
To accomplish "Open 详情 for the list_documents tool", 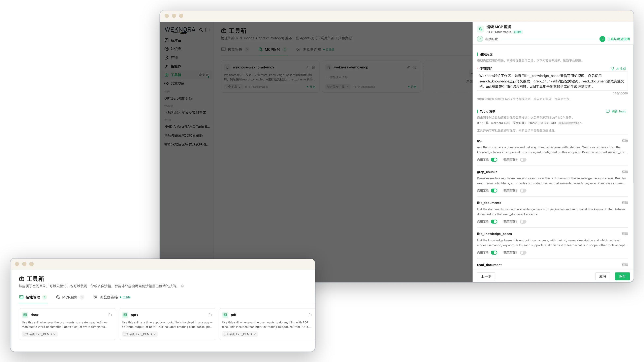I will pyautogui.click(x=625, y=203).
